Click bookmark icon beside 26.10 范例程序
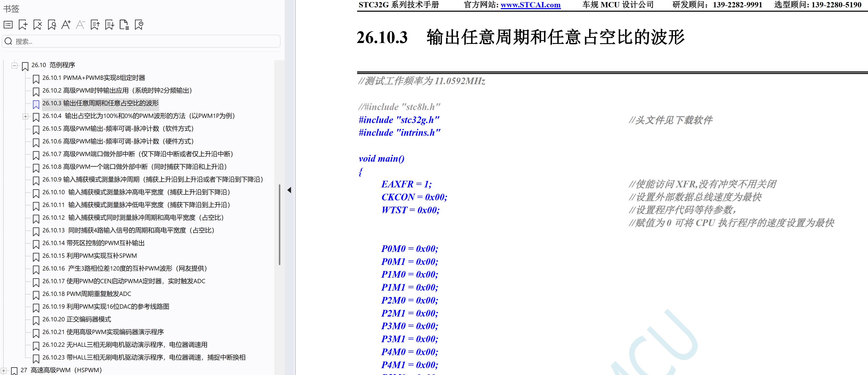 (x=25, y=67)
